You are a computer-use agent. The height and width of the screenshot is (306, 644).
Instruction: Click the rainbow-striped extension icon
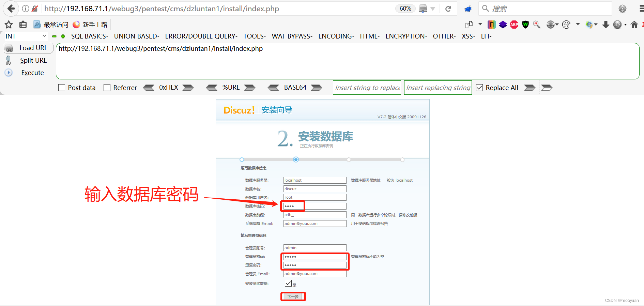tap(492, 25)
